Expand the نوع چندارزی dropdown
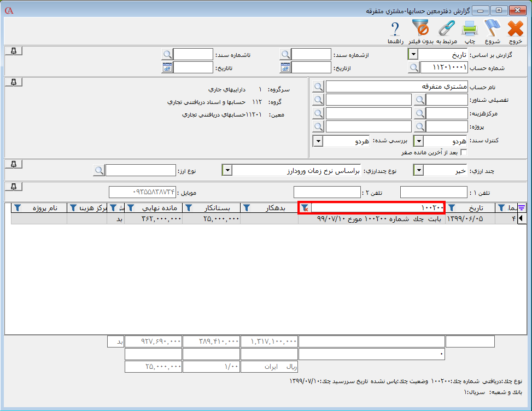Image resolution: width=532 pixels, height=411 pixels. click(x=227, y=170)
